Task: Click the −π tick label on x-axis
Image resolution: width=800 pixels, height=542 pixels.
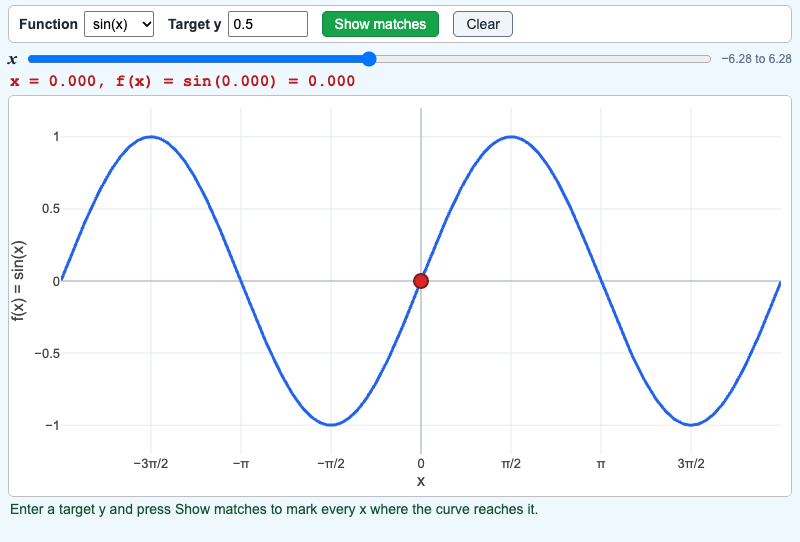Action: [241, 463]
